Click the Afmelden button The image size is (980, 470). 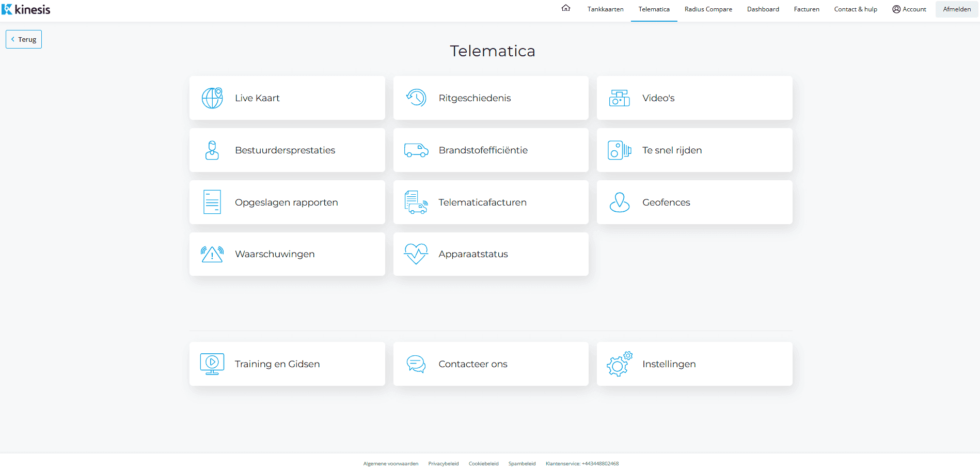[x=956, y=9]
